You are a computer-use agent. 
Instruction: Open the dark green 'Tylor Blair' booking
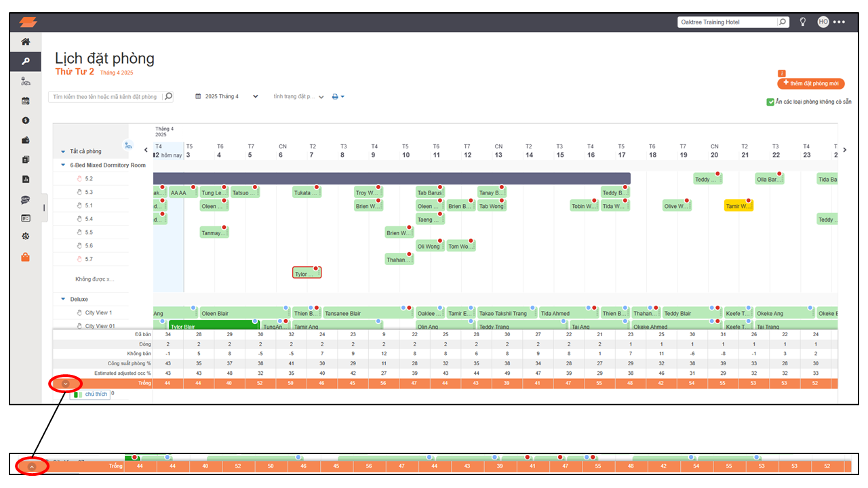click(x=214, y=326)
